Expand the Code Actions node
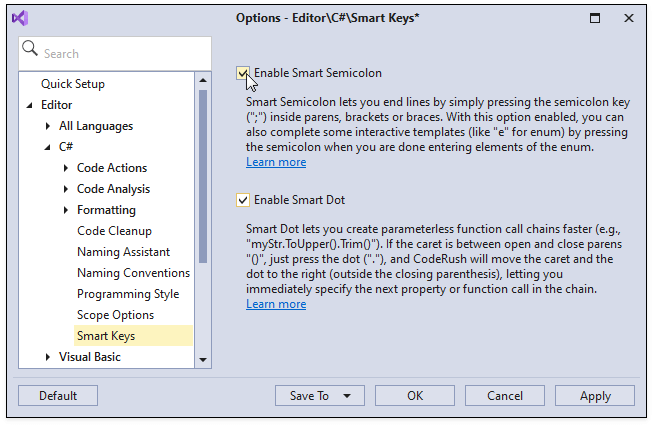The height and width of the screenshot is (426, 653). (x=66, y=168)
